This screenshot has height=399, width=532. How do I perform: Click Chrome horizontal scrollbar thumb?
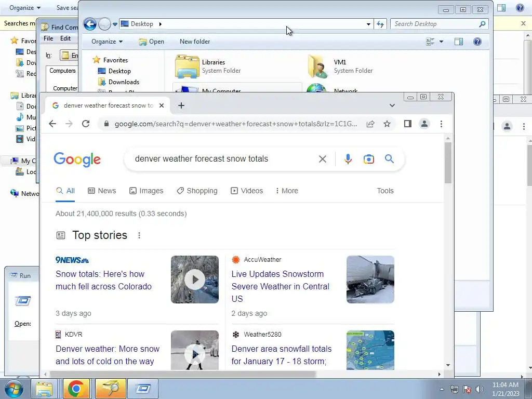[x=182, y=374]
